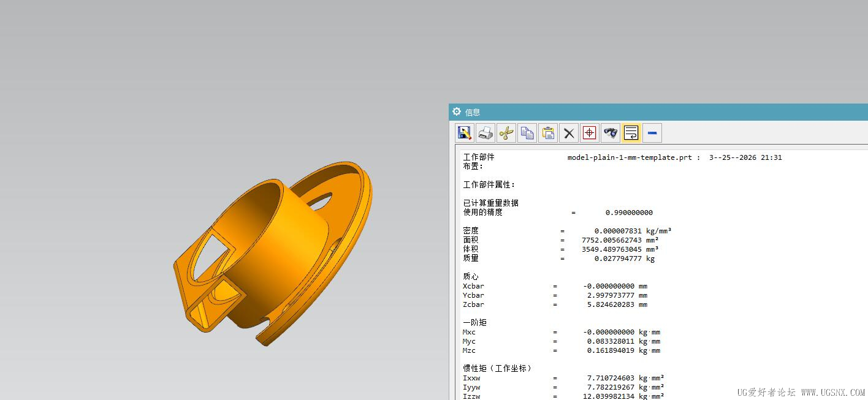Click the 质量 label

(471, 258)
